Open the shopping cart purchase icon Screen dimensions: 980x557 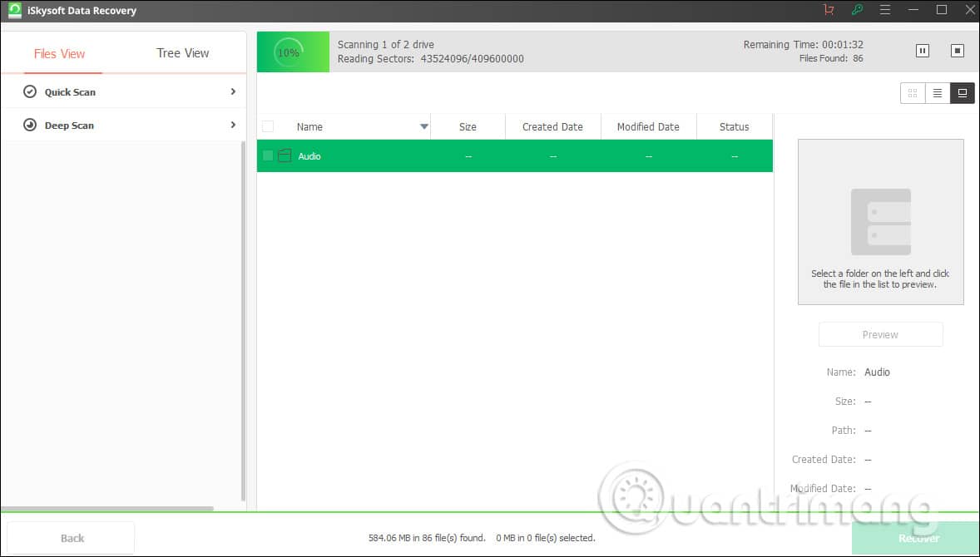[829, 10]
